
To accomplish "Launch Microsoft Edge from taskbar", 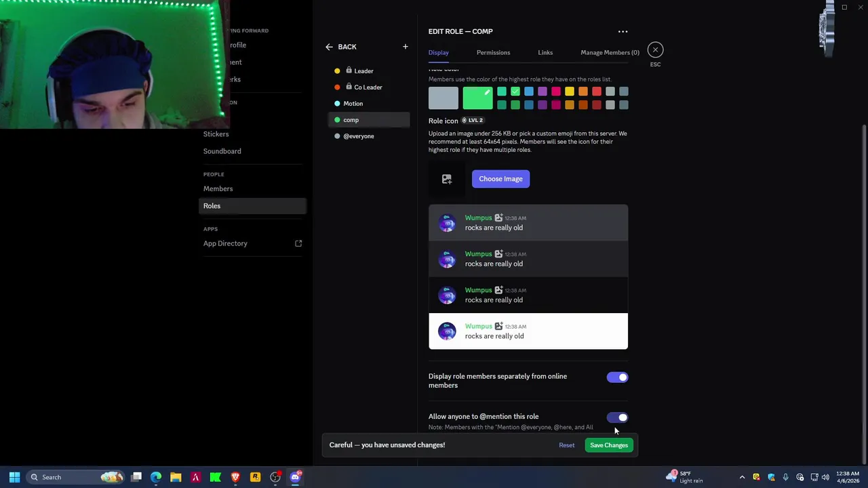I will [x=156, y=477].
